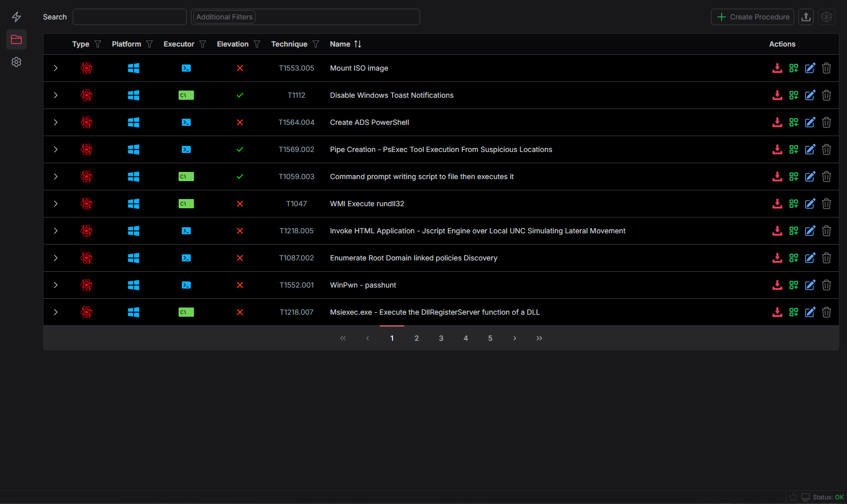Select the lightning icon in the sidebar
The height and width of the screenshot is (504, 847).
click(x=16, y=16)
